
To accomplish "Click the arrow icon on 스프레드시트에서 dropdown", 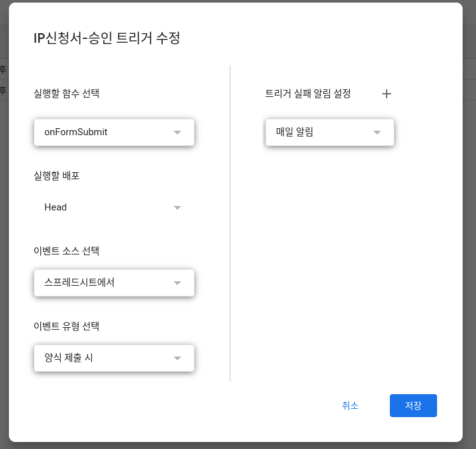I will [177, 283].
